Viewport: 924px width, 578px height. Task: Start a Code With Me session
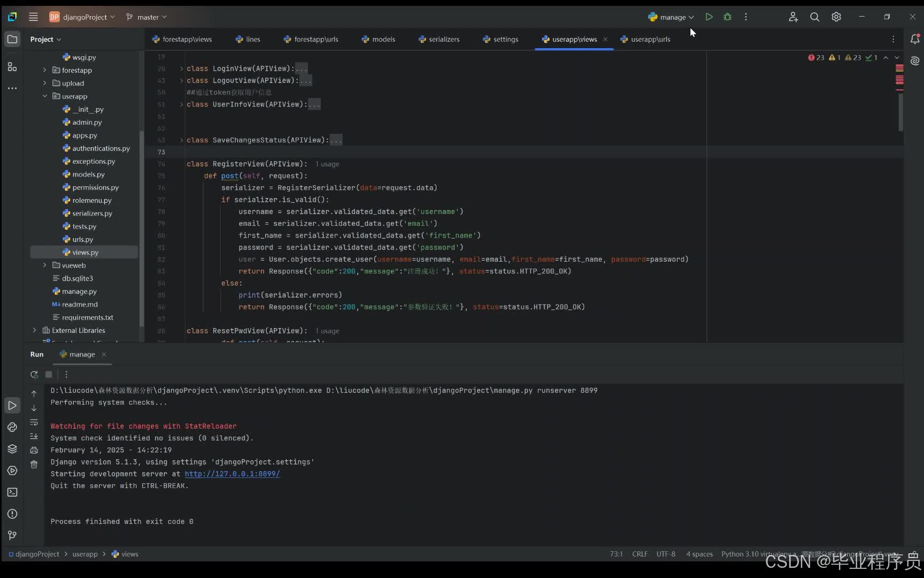click(x=794, y=17)
